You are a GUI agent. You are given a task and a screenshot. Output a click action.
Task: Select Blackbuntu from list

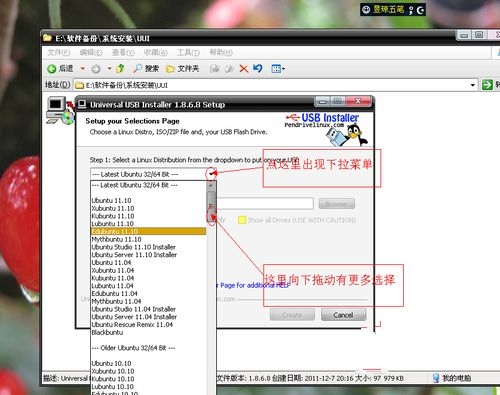(148, 332)
